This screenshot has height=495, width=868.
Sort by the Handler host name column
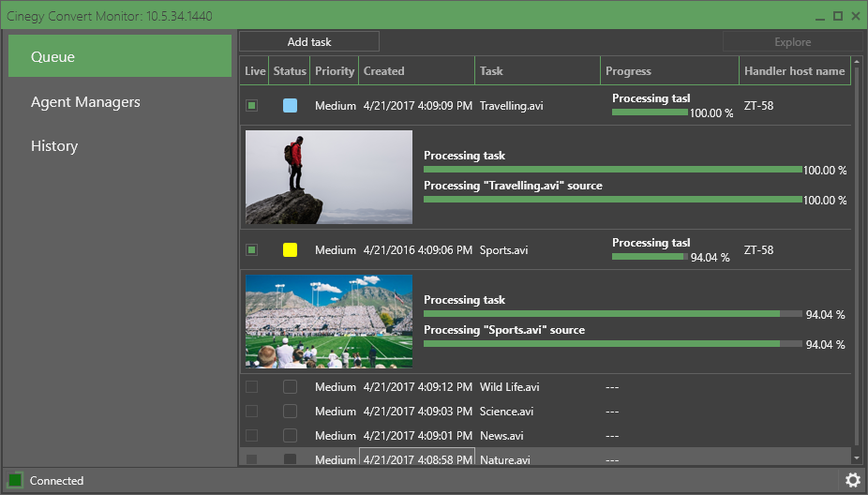[794, 71]
